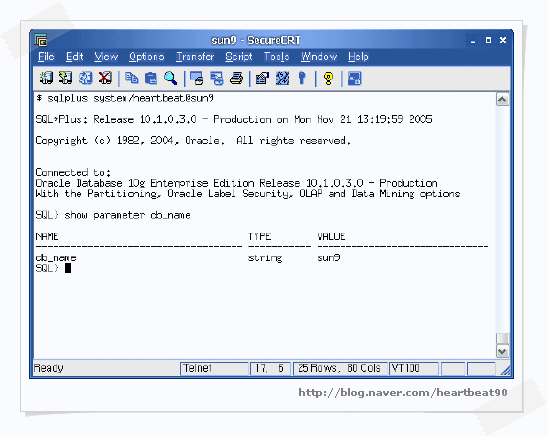Click the Telnet status bar entry

[214, 368]
